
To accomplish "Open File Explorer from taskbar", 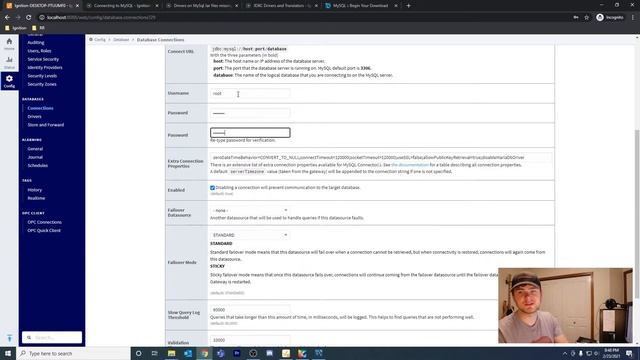I will (x=171, y=353).
